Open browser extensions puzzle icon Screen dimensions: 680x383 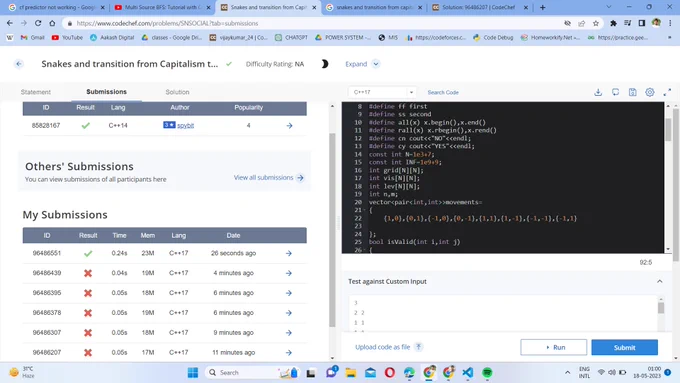coord(613,23)
